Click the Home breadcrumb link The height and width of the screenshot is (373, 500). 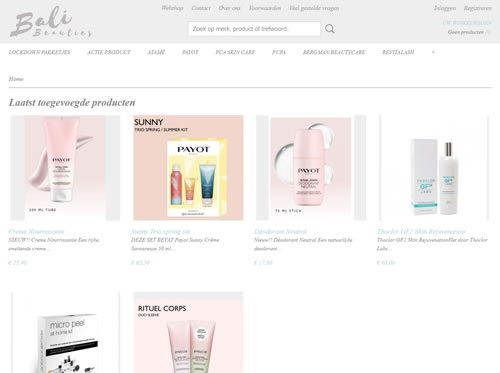[16, 79]
